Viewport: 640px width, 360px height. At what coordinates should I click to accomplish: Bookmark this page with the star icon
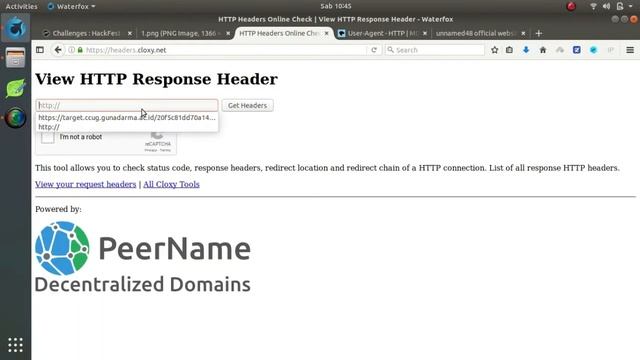495,50
